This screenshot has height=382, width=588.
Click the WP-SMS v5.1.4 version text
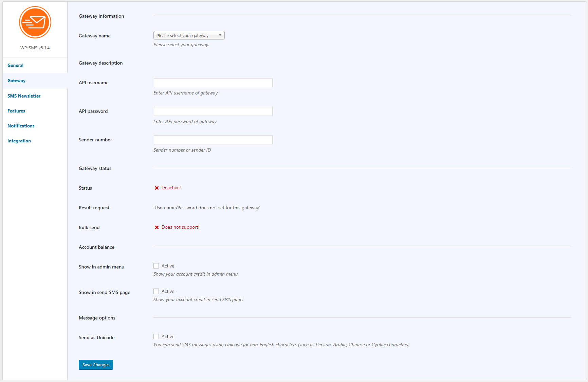pyautogui.click(x=35, y=48)
